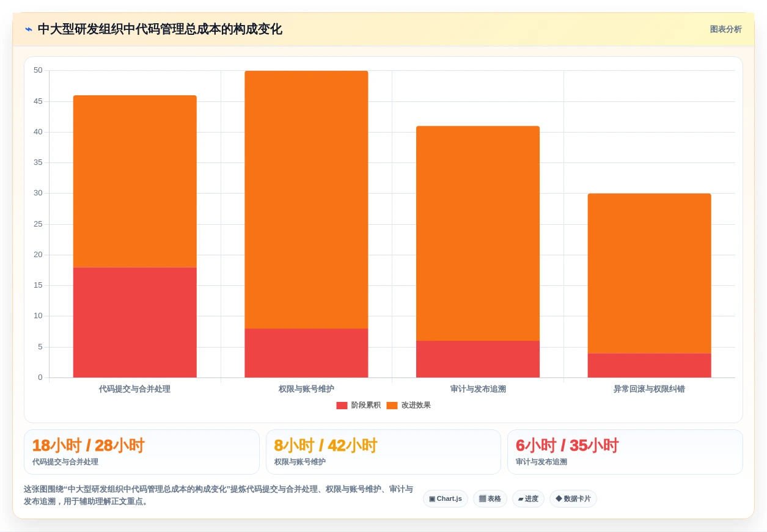Click the red segment of 异常回滚与权限纠错 bar
Image resolution: width=767 pixels, height=532 pixels.
click(x=650, y=365)
